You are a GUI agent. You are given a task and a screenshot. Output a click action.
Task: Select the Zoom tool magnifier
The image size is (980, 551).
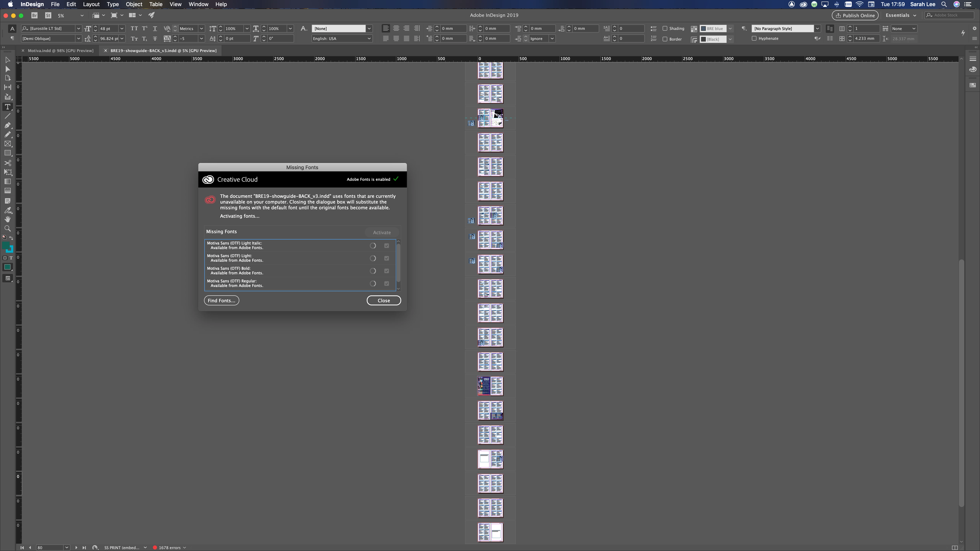point(8,229)
